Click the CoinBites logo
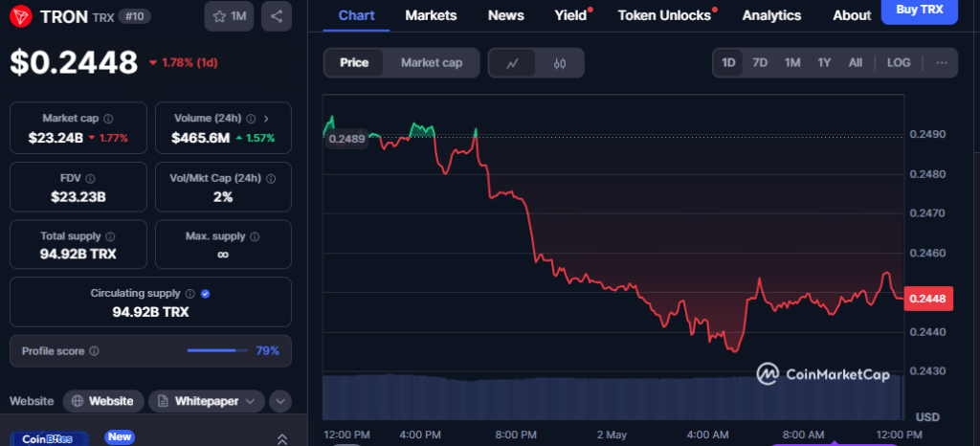The width and height of the screenshot is (980, 446). [x=48, y=439]
